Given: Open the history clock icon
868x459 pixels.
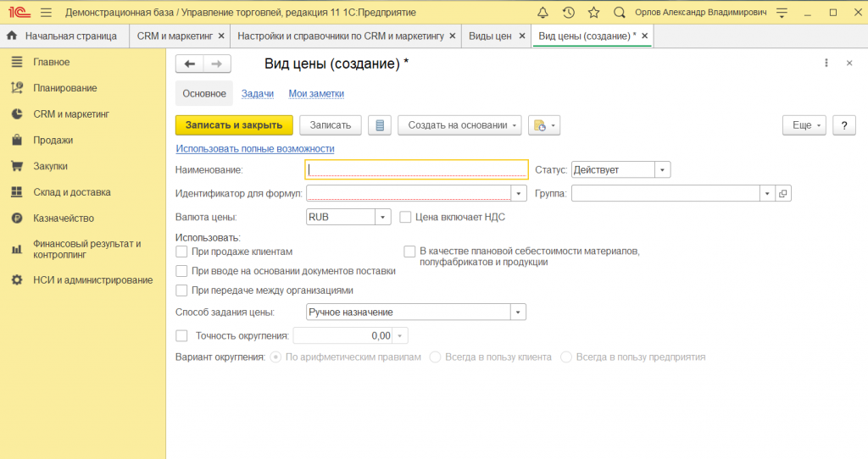Looking at the screenshot, I should coord(568,13).
